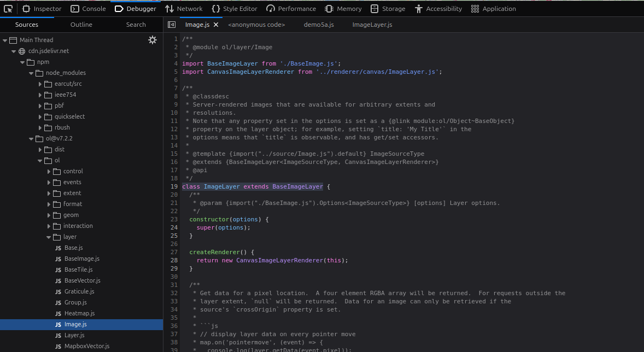Open the Inspector panel
644x352 pixels.
tap(42, 9)
